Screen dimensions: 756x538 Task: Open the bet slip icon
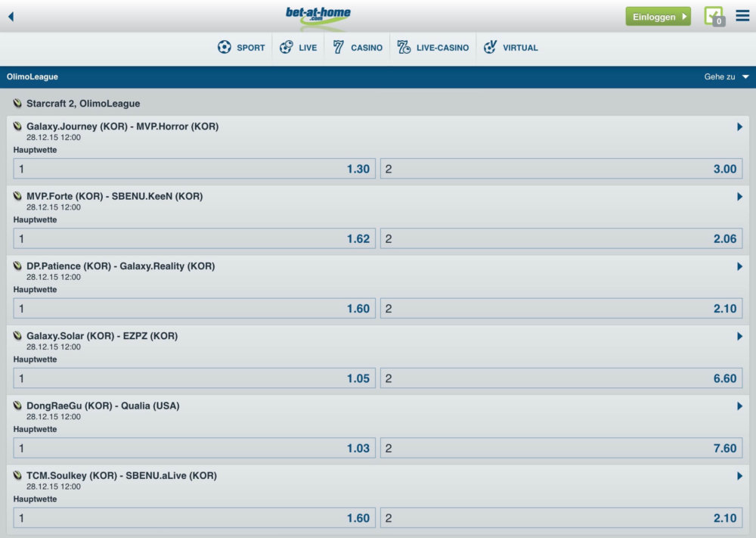coord(714,17)
